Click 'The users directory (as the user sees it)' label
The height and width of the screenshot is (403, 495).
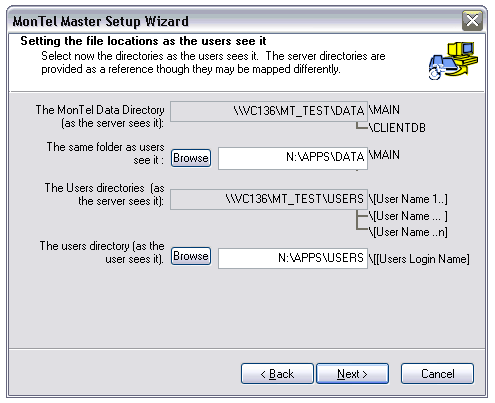pos(102,252)
